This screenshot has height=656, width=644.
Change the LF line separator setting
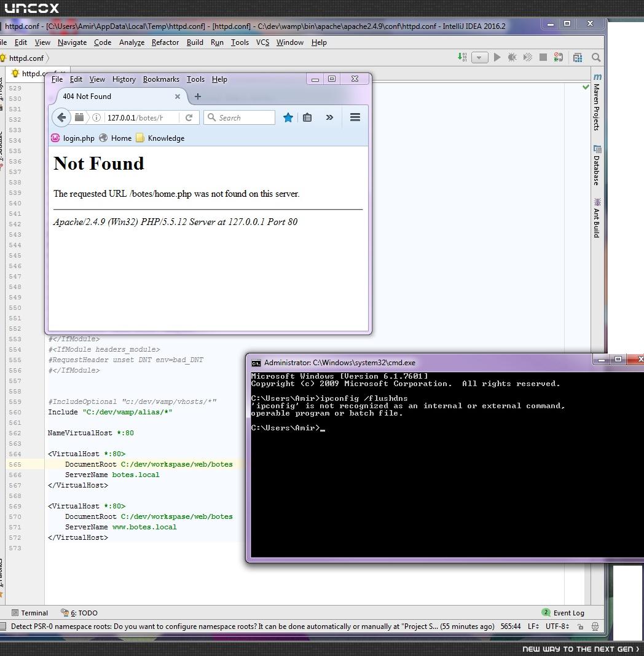point(533,626)
